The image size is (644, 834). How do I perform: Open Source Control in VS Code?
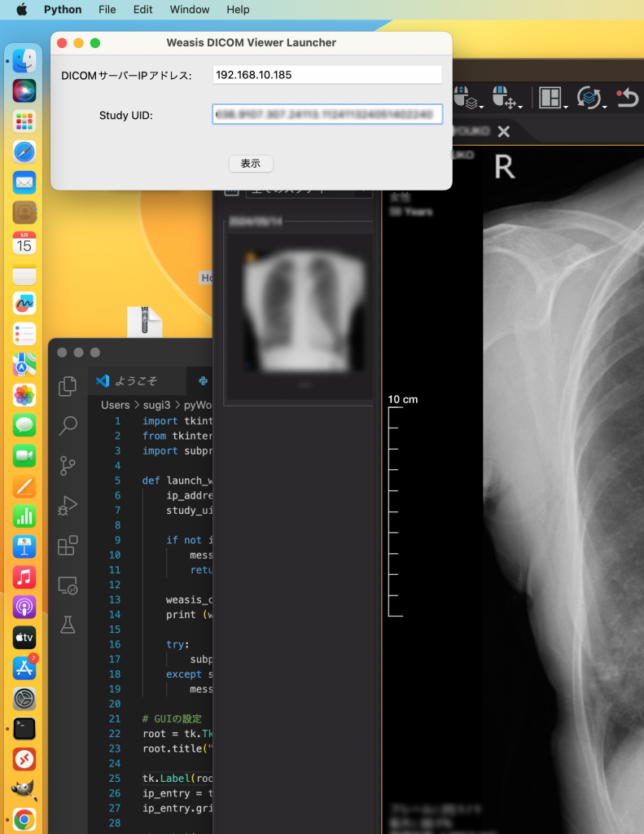tap(68, 465)
